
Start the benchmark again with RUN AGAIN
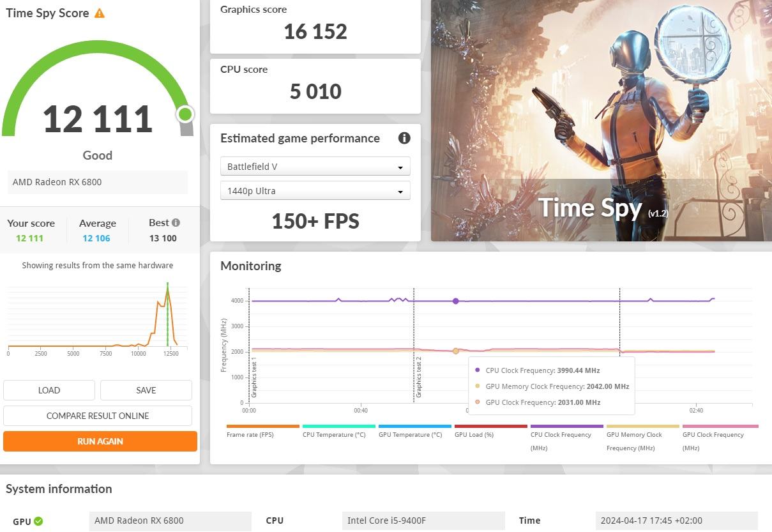point(100,441)
